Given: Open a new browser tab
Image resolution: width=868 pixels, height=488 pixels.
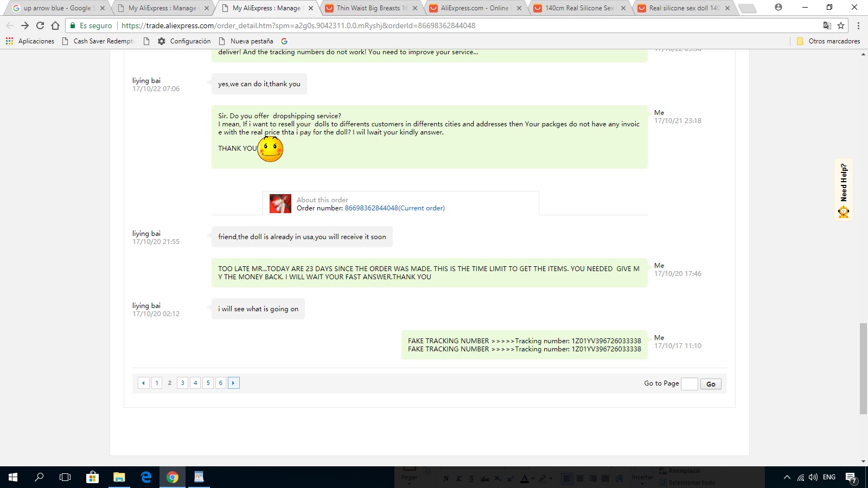Looking at the screenshot, I should pyautogui.click(x=747, y=8).
